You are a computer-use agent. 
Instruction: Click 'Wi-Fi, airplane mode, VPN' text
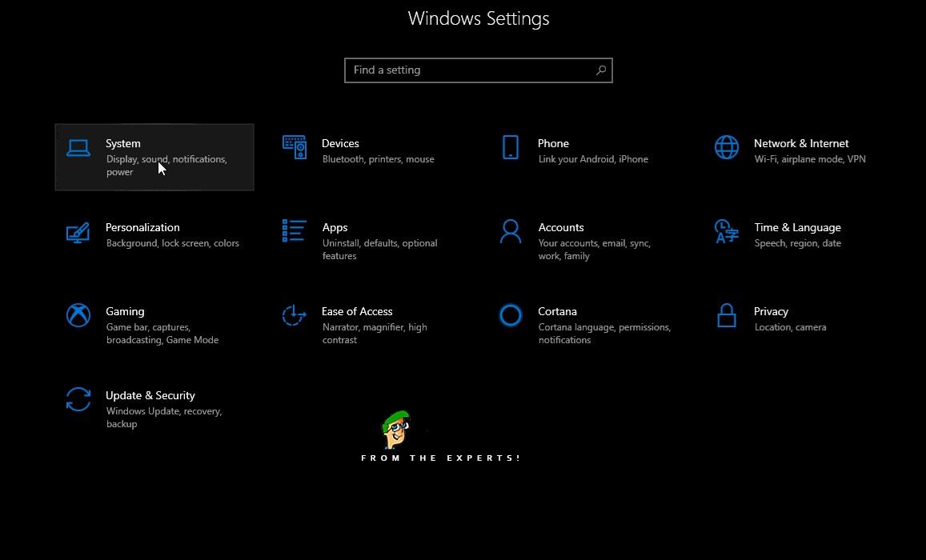[x=810, y=159]
